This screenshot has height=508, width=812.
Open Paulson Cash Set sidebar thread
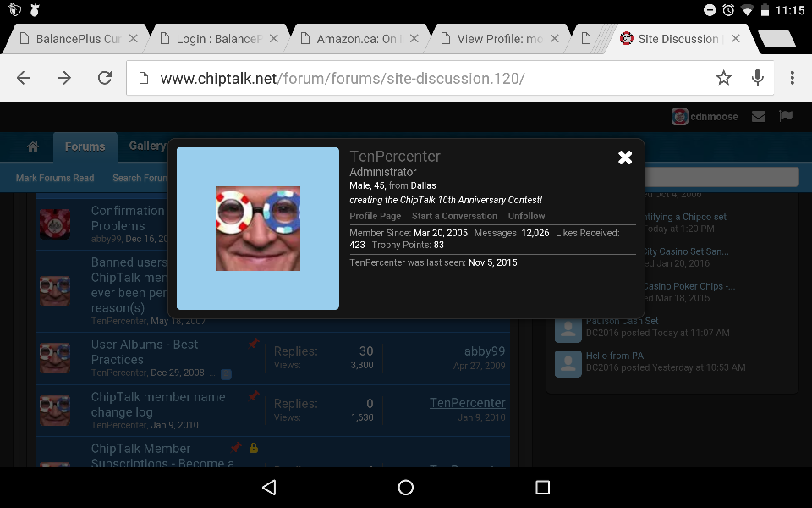coord(622,322)
